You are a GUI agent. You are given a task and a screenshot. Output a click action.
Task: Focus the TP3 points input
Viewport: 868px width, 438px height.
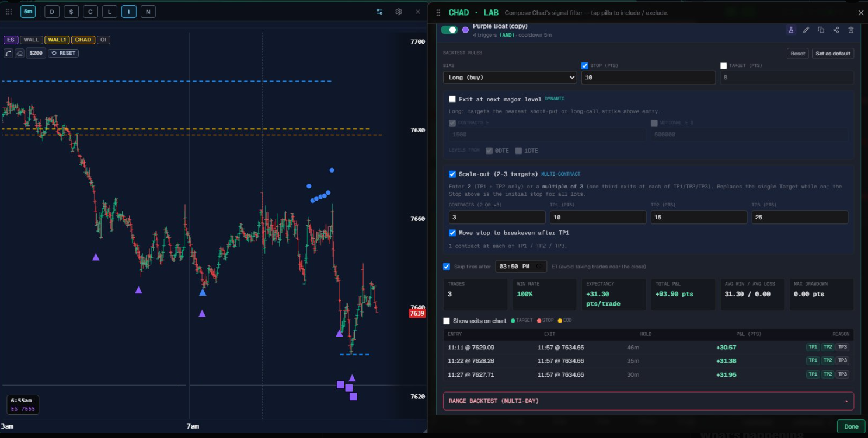(800, 217)
